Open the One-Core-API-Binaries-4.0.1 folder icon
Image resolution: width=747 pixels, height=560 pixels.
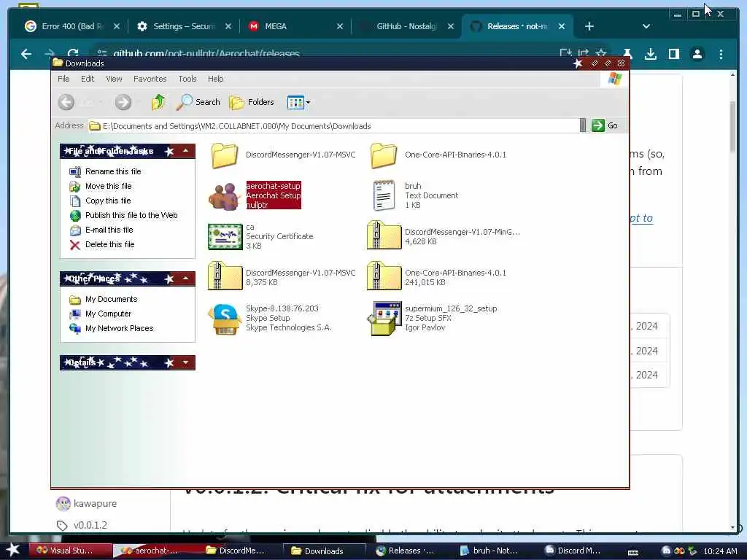[x=384, y=155]
